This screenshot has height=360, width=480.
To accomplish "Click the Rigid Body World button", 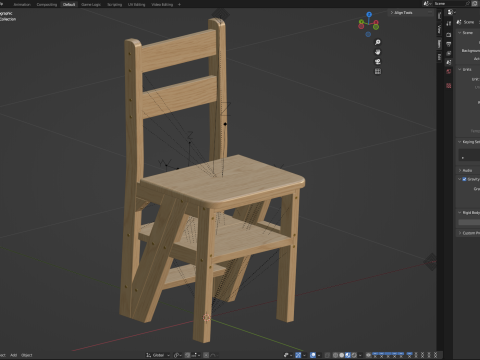I will tap(469, 222).
